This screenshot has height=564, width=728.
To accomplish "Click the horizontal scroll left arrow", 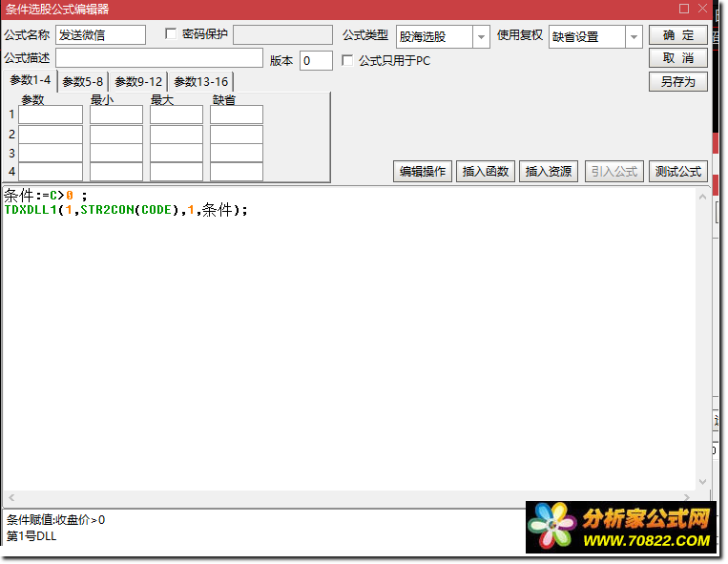I will [x=11, y=497].
